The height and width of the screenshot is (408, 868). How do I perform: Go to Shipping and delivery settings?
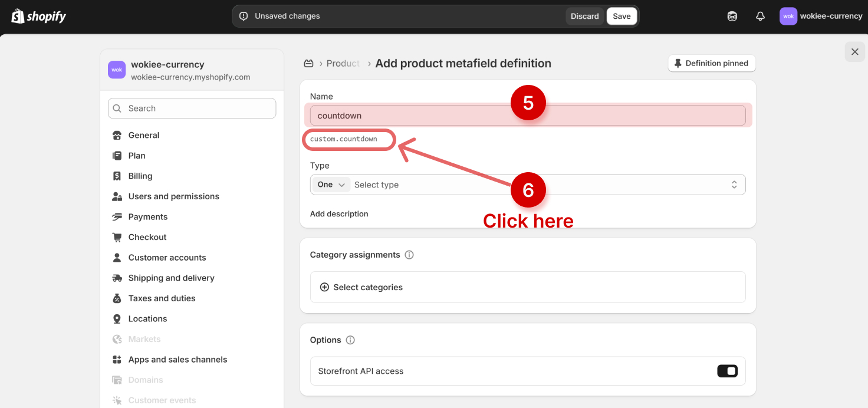(171, 278)
